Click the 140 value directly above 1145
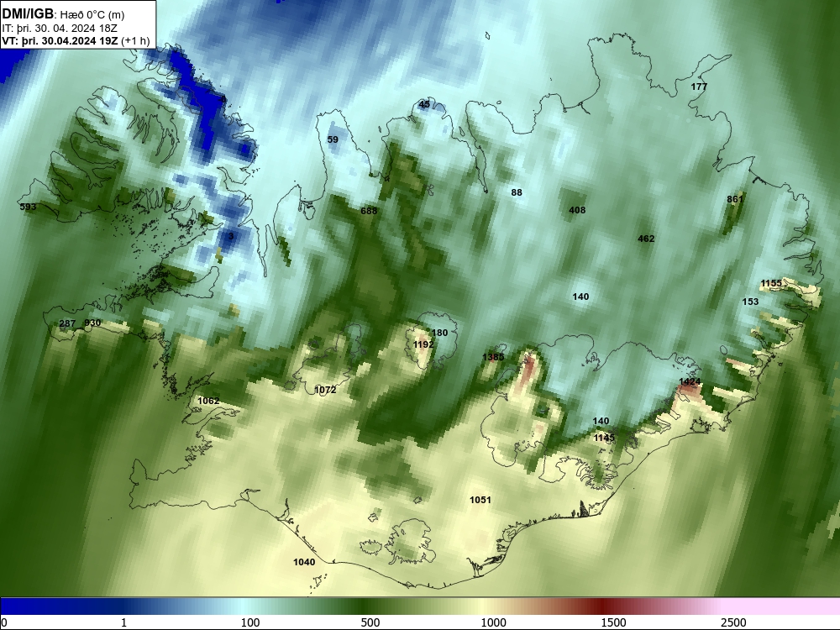This screenshot has height=630, width=840. pos(601,422)
